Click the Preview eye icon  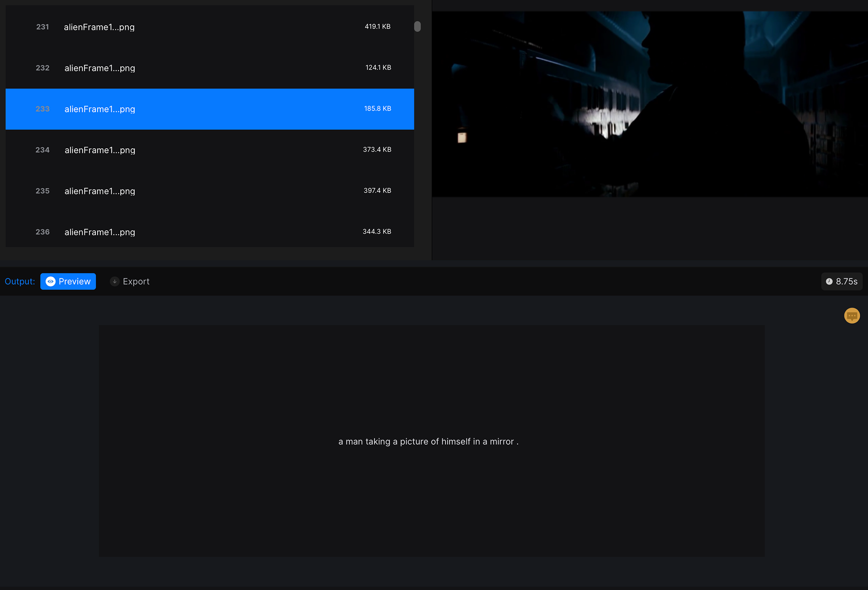coord(51,282)
